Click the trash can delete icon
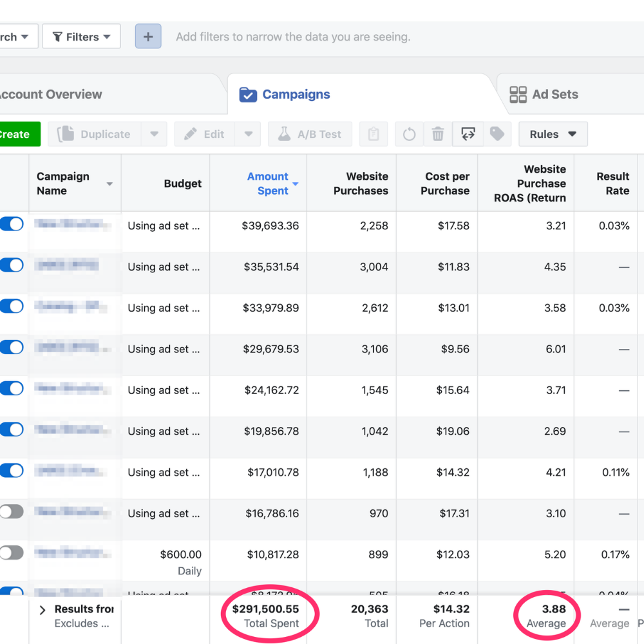644x644 pixels. coord(438,134)
